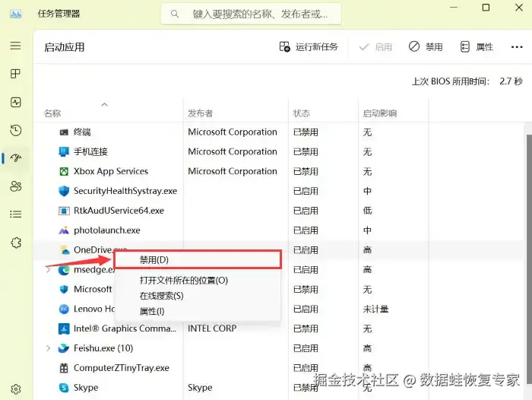Click the greyed 启用 toolbar button

[375, 47]
